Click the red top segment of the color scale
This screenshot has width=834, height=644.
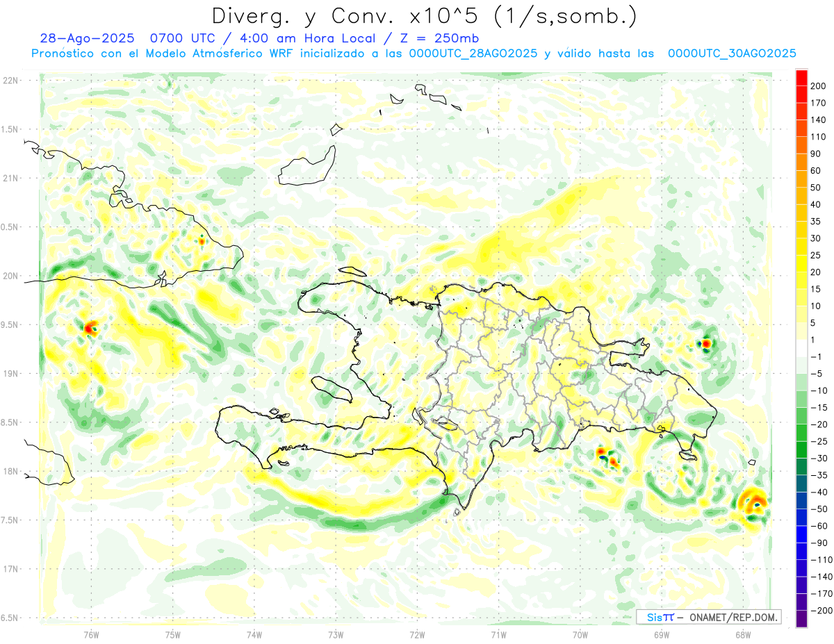pyautogui.click(x=801, y=77)
